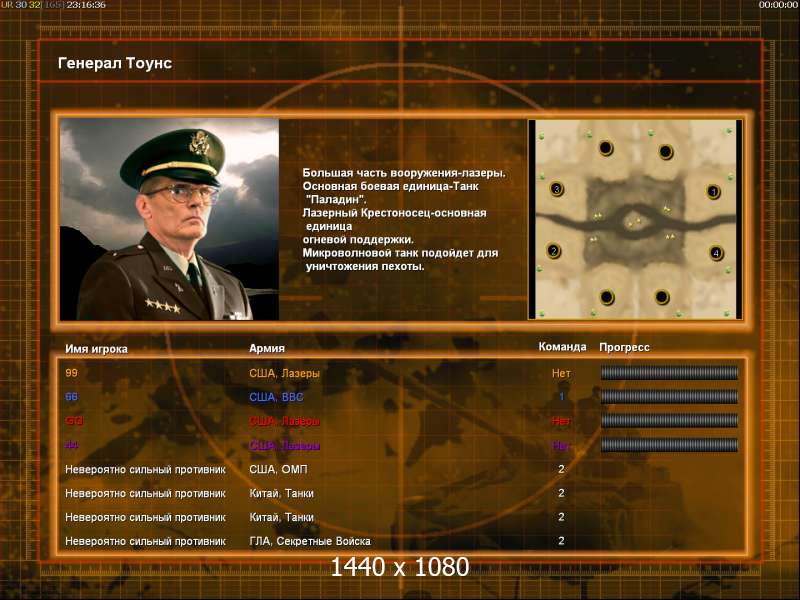Click the "Прогресс" column header
Viewport: 800px width, 600px height.
pyautogui.click(x=624, y=347)
